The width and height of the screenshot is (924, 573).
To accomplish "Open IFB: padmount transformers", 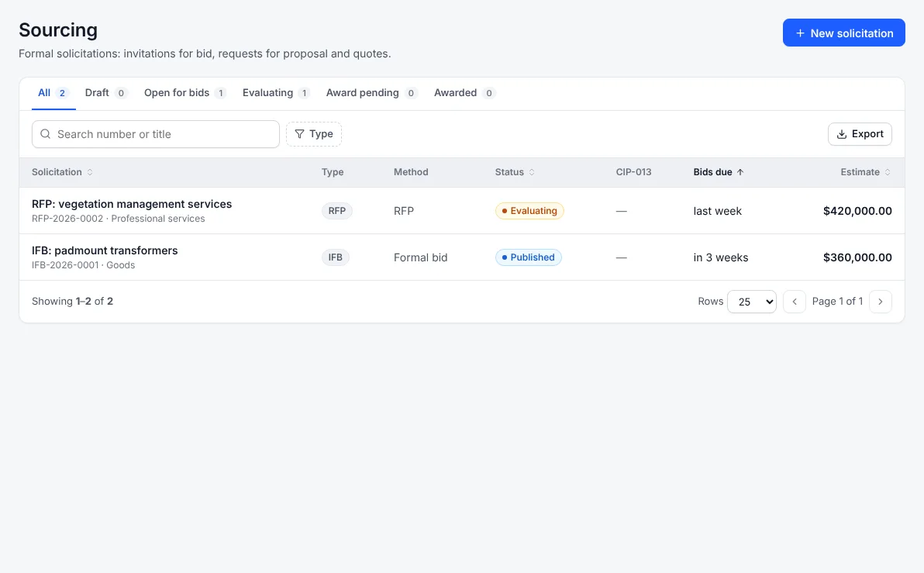I will coord(105,250).
